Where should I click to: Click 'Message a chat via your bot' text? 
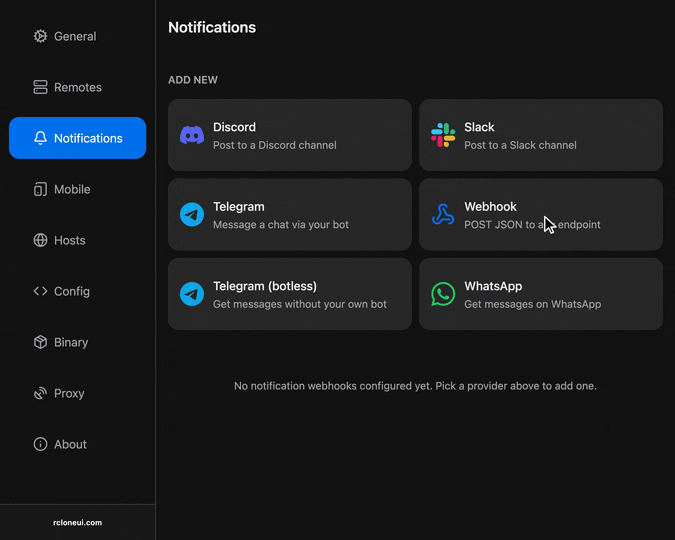tap(281, 225)
